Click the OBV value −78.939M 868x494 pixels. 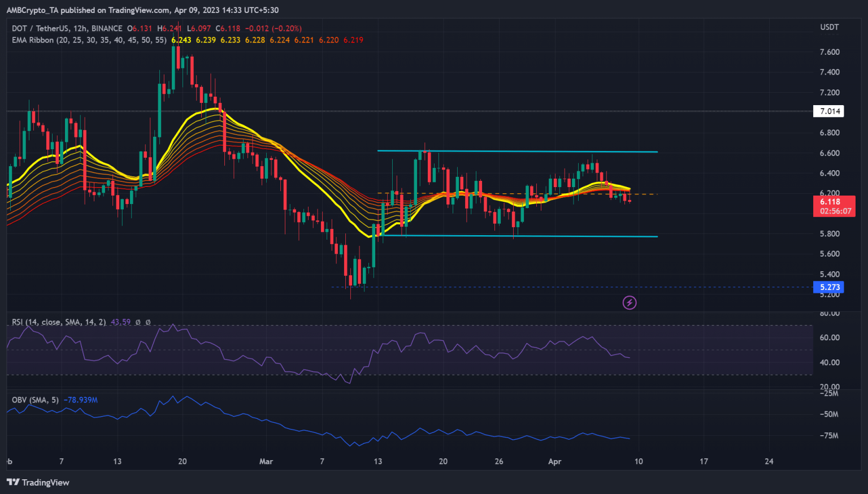[80, 400]
